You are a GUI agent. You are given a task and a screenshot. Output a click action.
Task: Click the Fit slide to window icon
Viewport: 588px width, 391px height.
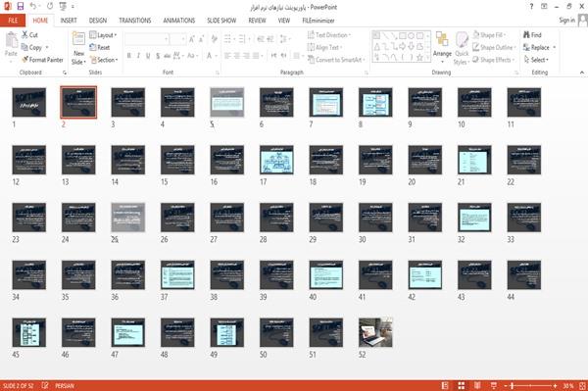point(582,385)
